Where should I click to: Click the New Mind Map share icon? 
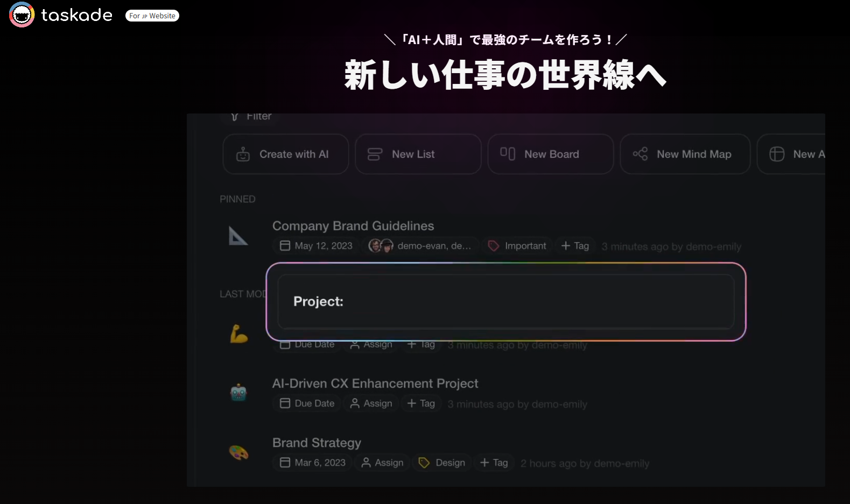640,154
